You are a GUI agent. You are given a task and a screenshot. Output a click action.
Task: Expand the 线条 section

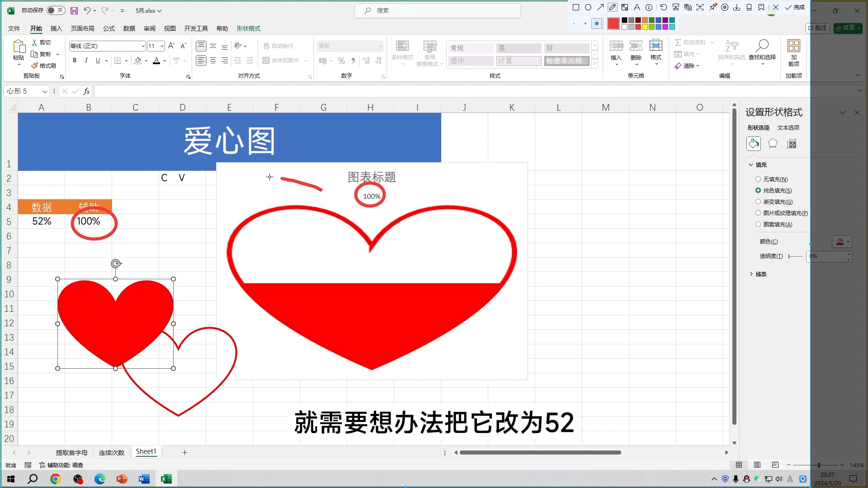click(x=758, y=274)
